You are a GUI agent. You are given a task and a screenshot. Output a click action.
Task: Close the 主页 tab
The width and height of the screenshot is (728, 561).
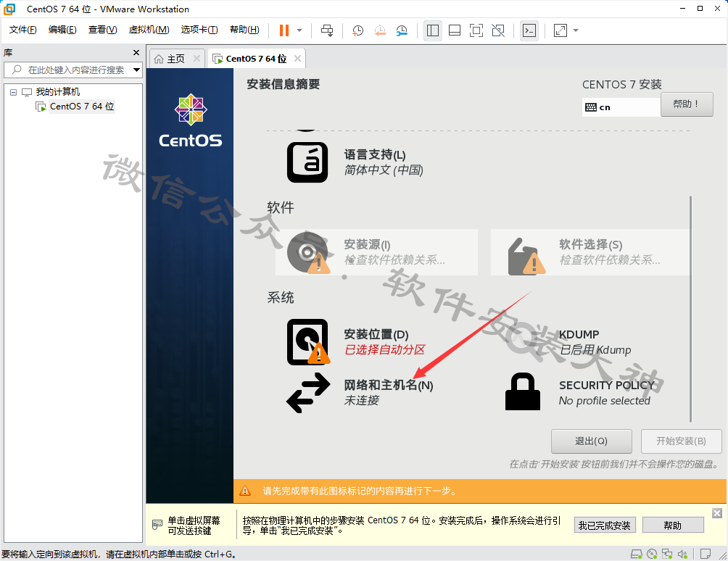pyautogui.click(x=197, y=59)
